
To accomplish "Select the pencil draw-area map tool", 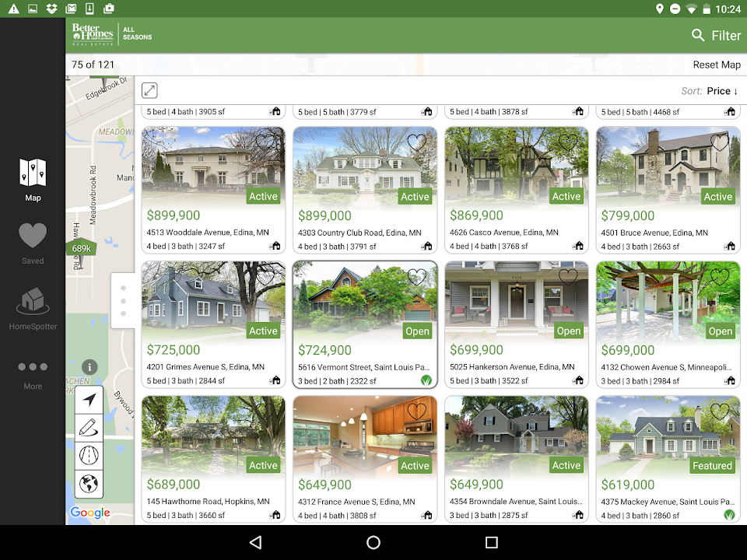I will [89, 428].
